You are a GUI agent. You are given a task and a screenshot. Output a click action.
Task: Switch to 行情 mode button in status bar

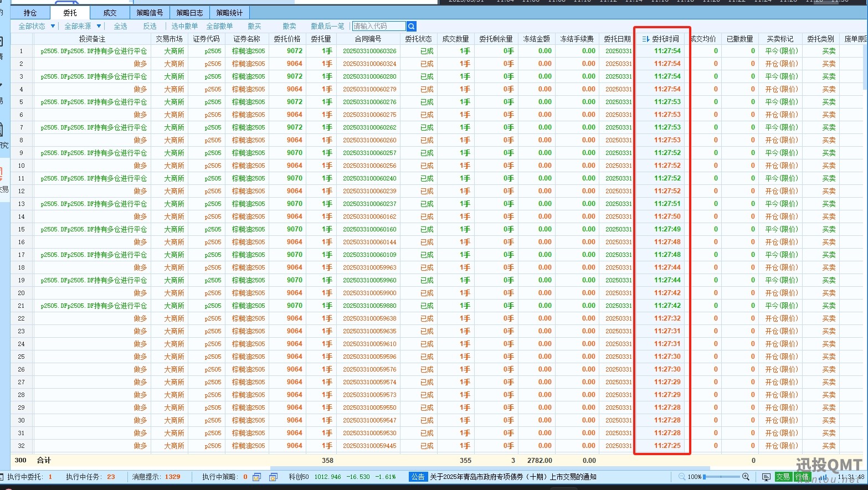pyautogui.click(x=802, y=477)
